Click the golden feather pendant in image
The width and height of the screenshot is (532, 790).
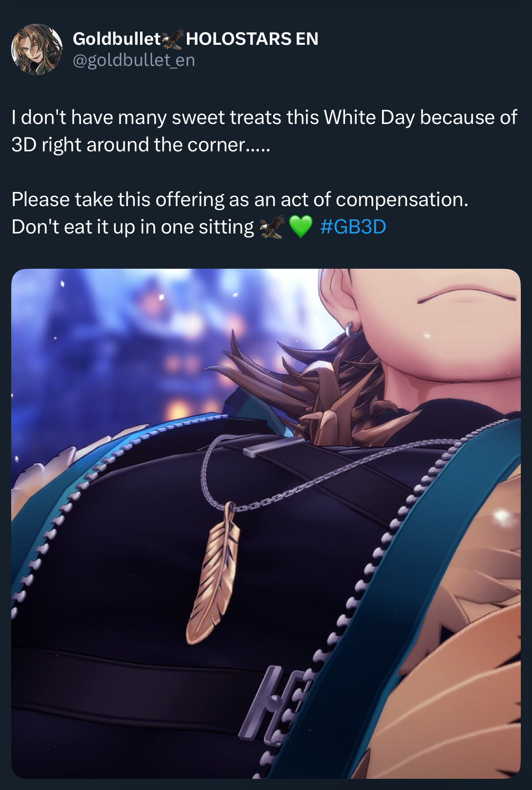(x=214, y=573)
